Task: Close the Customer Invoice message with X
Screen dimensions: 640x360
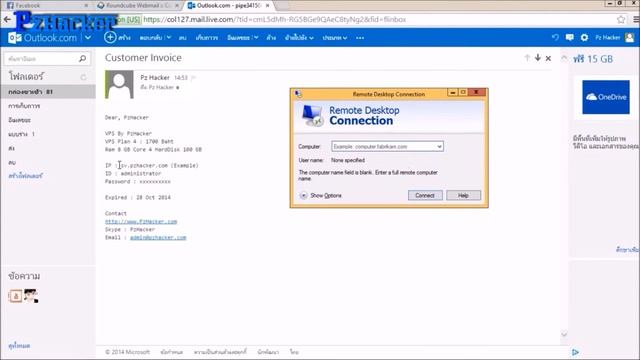Action: click(548, 58)
